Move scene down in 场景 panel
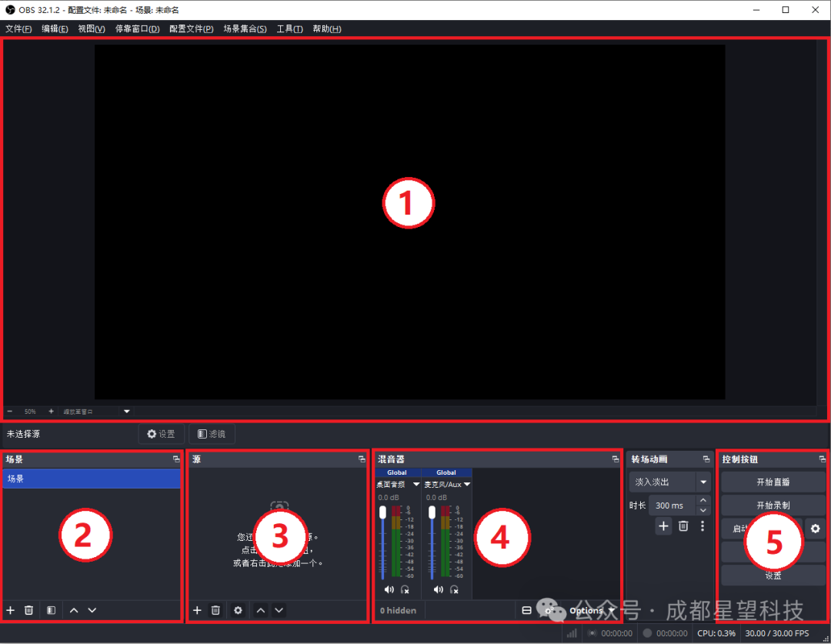The height and width of the screenshot is (644, 831). [x=92, y=610]
